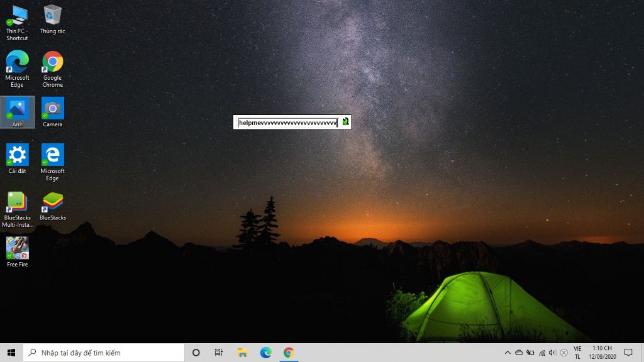Open the OneDrive cloud tray icon
The width and height of the screenshot is (644, 362).
pyautogui.click(x=519, y=353)
